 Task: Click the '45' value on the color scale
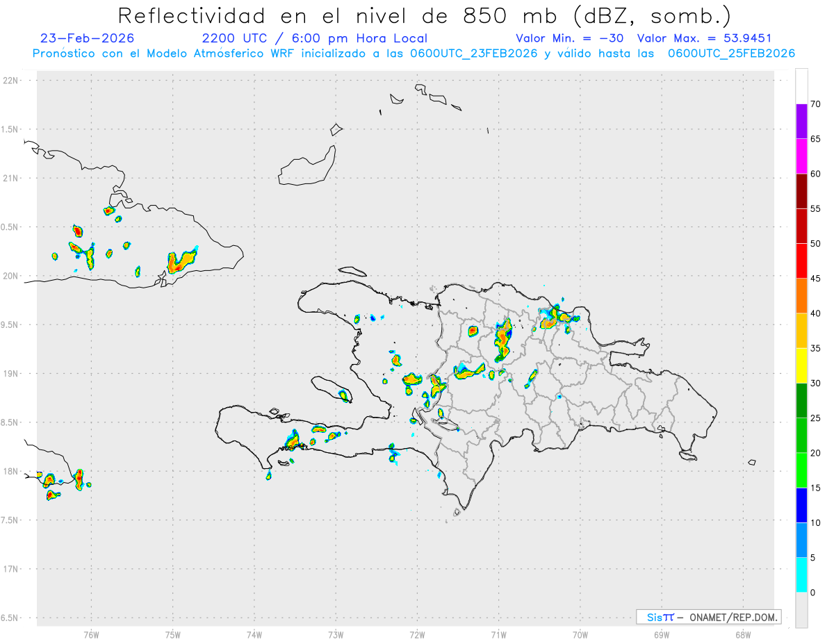pyautogui.click(x=815, y=279)
